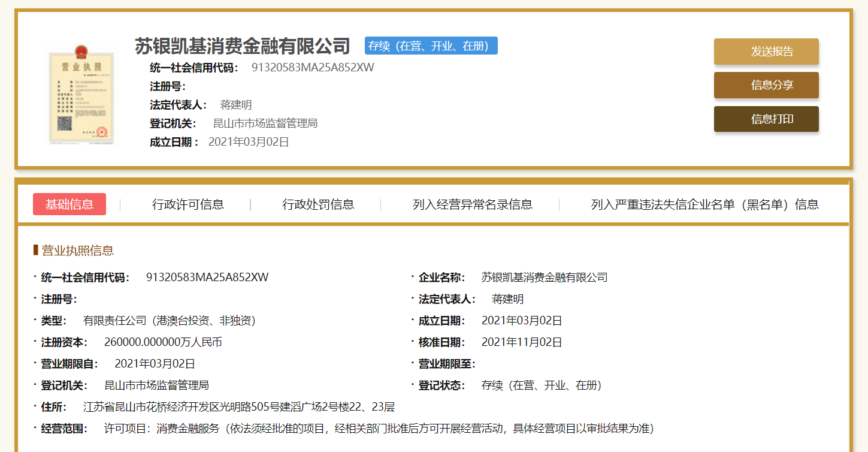Screen dimensions: 868x452
Task: Select the 基础信息 tab
Action: point(69,204)
